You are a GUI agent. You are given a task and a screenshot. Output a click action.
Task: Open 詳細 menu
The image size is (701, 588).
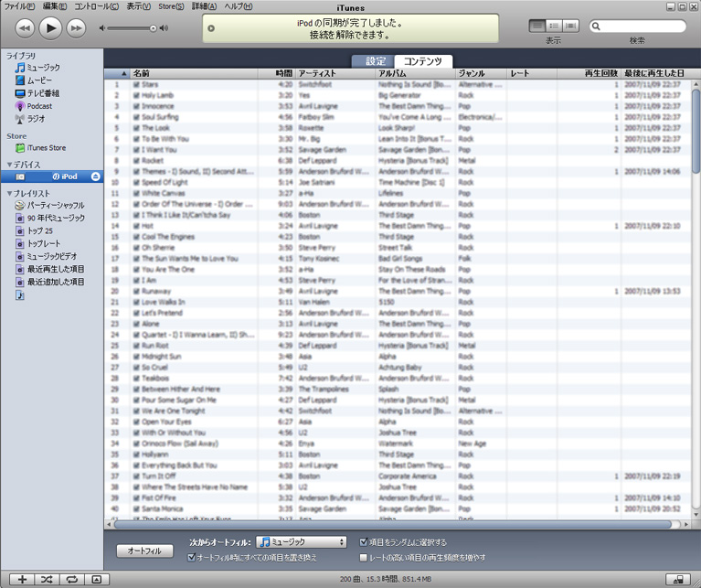[205, 6]
